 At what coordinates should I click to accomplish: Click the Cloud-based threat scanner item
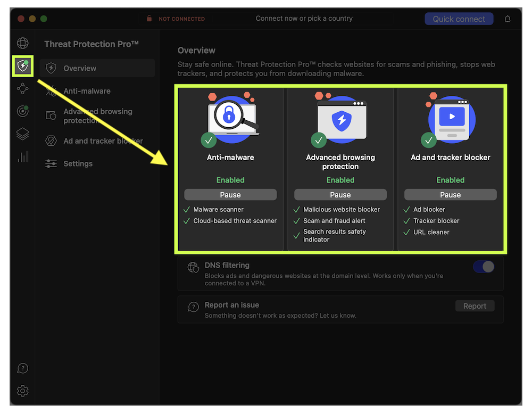[x=230, y=221]
